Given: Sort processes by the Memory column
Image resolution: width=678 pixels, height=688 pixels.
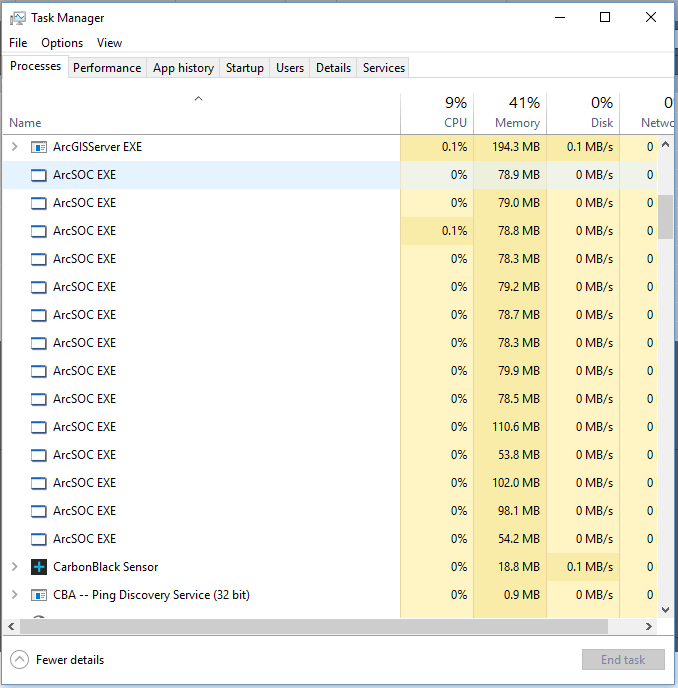Looking at the screenshot, I should [x=510, y=113].
